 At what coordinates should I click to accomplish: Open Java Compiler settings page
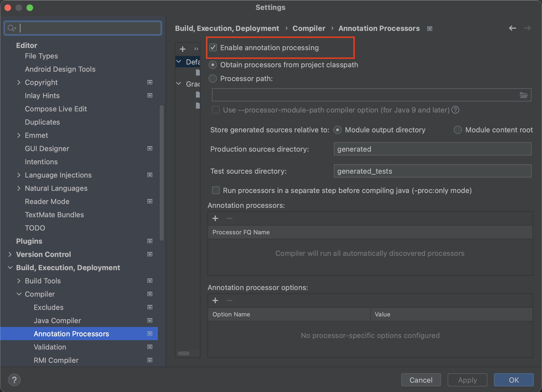pyautogui.click(x=57, y=321)
